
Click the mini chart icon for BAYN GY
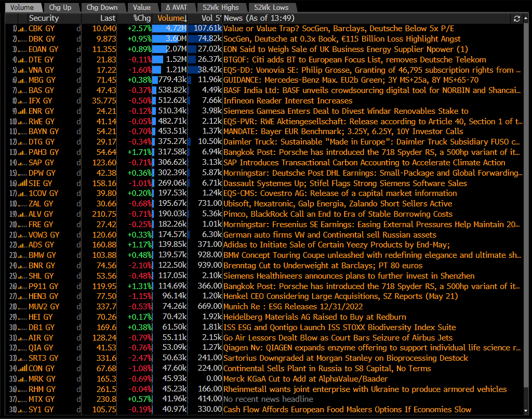pyautogui.click(x=23, y=132)
